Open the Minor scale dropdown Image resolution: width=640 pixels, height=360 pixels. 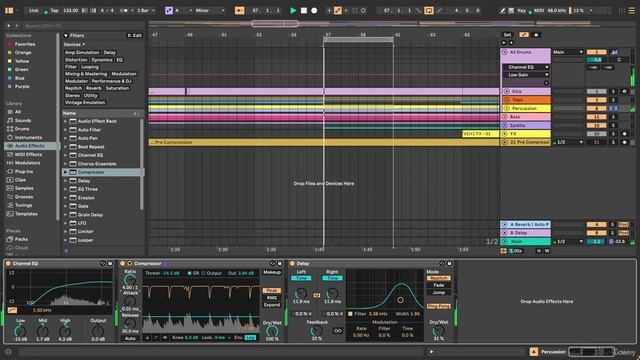[x=210, y=11]
